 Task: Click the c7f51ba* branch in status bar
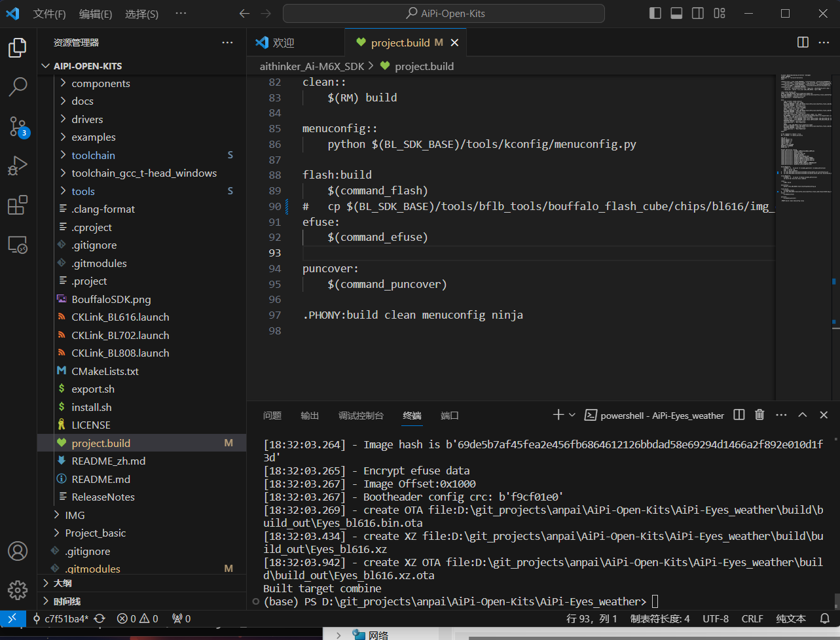point(60,618)
